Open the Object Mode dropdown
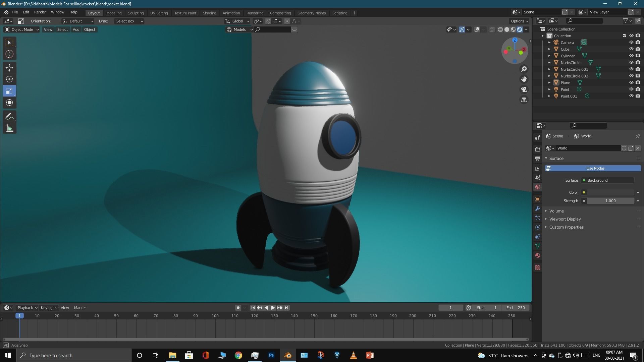This screenshot has height=362, width=644. click(22, 29)
